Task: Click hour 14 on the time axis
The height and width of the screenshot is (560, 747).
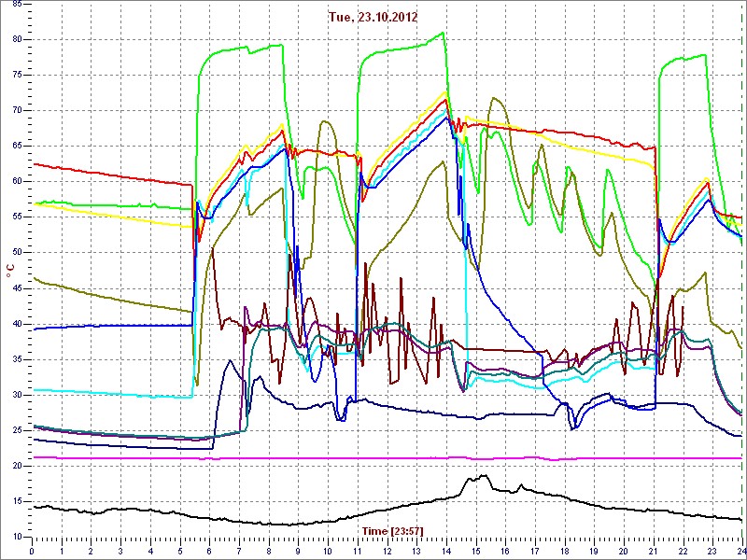Action: (446, 552)
